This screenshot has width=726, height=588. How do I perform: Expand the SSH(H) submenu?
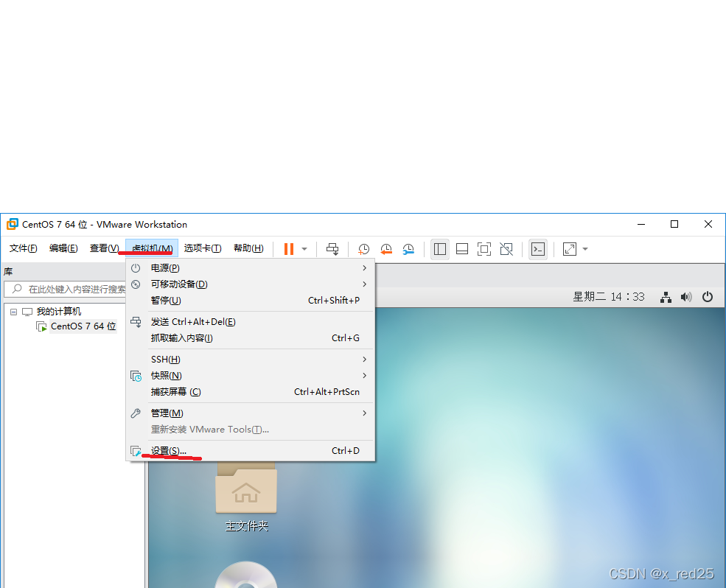coord(250,360)
